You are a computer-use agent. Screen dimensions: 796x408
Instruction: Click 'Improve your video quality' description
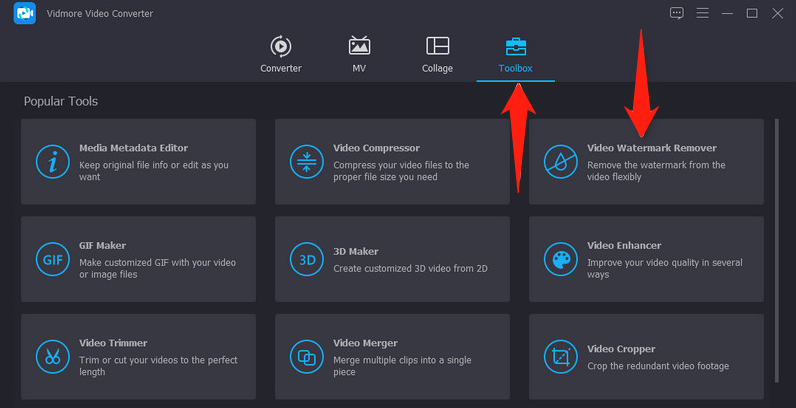coord(665,268)
